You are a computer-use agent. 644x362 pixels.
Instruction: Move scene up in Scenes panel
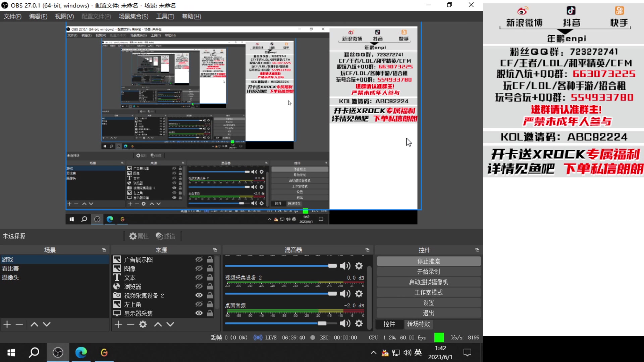(34, 324)
